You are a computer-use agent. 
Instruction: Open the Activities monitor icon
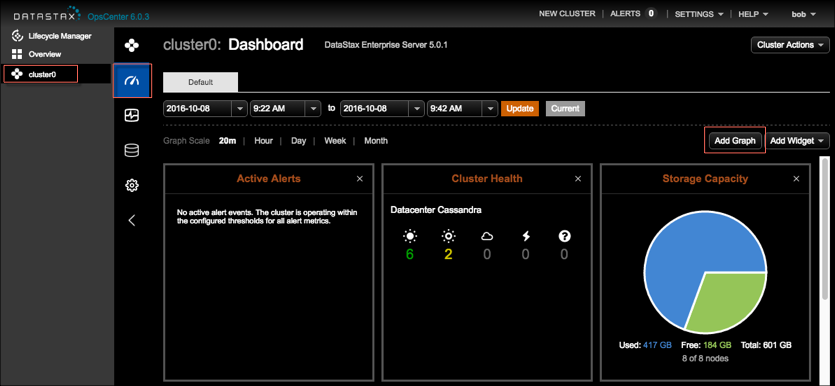click(132, 116)
